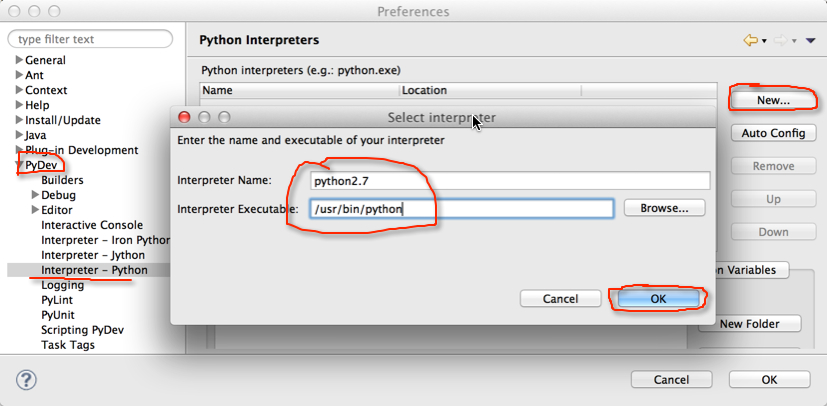This screenshot has width=827, height=406.
Task: Expand the Ant preferences node
Action: click(20, 75)
